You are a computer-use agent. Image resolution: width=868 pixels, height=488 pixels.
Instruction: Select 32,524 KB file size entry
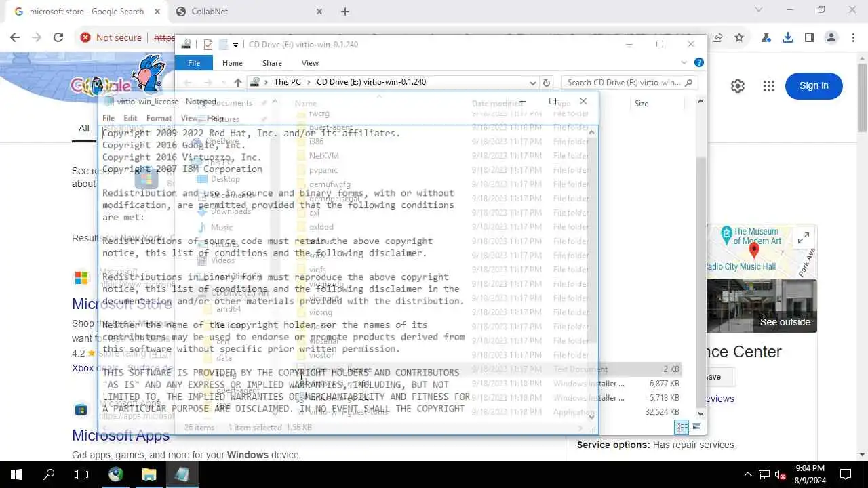coord(663,412)
